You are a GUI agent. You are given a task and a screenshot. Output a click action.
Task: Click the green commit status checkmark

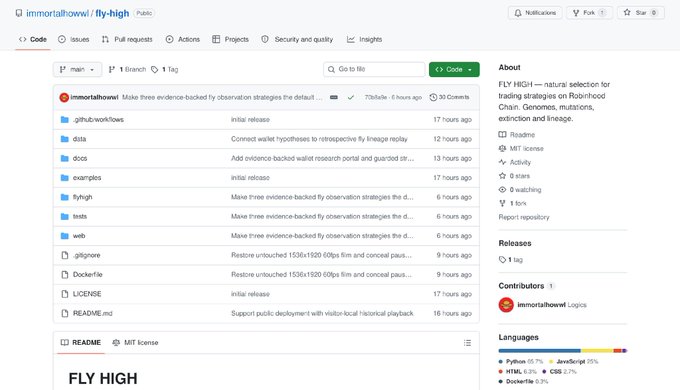click(350, 98)
